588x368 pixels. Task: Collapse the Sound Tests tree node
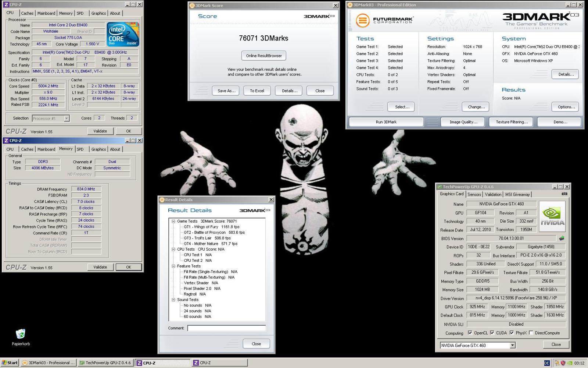point(173,300)
